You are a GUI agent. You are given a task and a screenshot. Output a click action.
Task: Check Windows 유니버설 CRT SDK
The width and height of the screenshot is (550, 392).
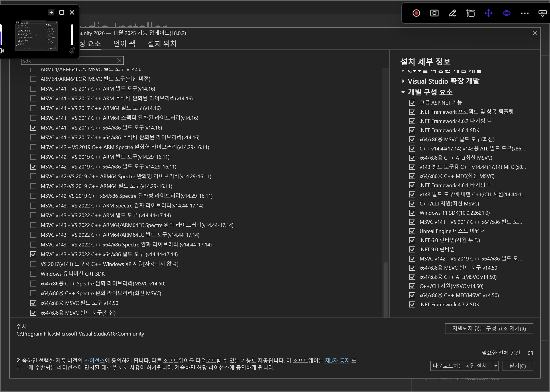click(x=33, y=274)
